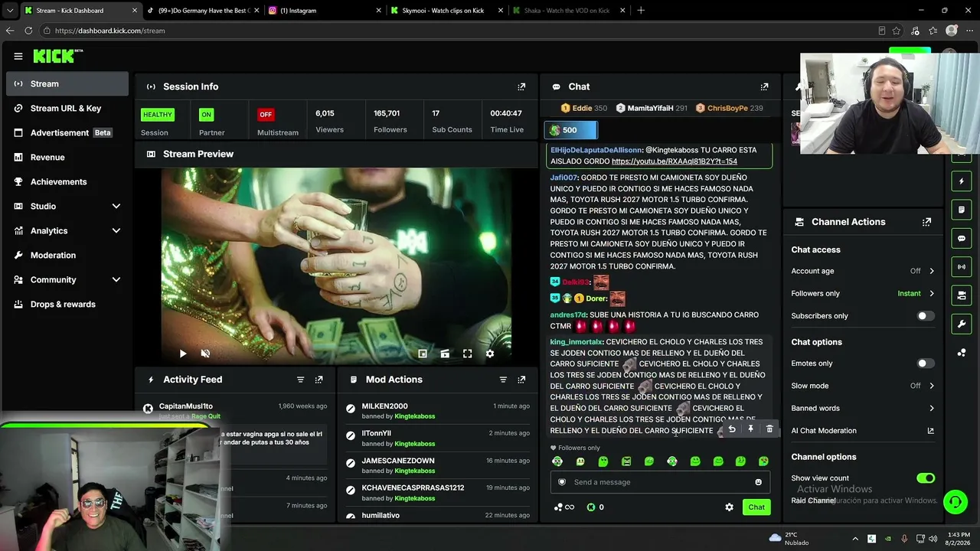
Task: Open Mod Actions filter options
Action: pyautogui.click(x=503, y=380)
